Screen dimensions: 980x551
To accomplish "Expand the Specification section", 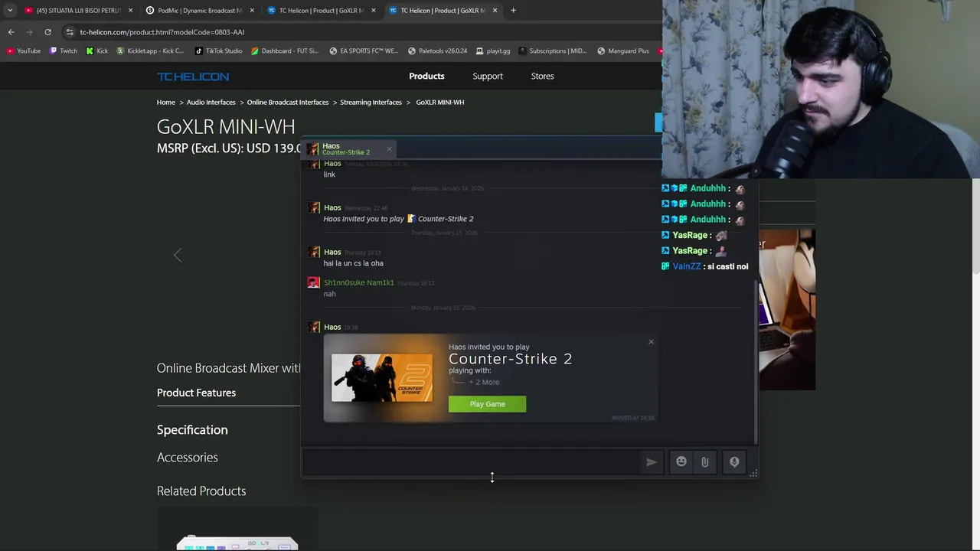I will pos(192,430).
